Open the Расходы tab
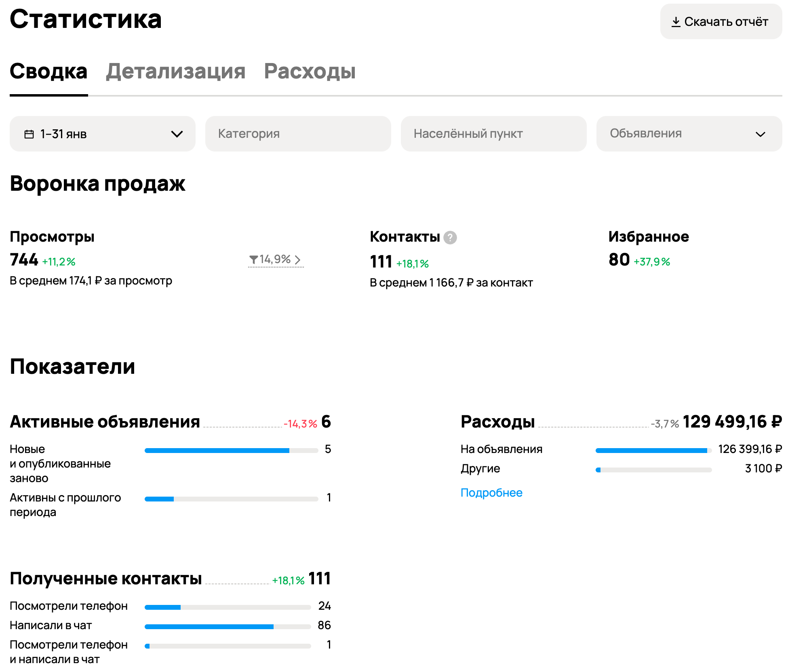The height and width of the screenshot is (672, 788). [310, 72]
